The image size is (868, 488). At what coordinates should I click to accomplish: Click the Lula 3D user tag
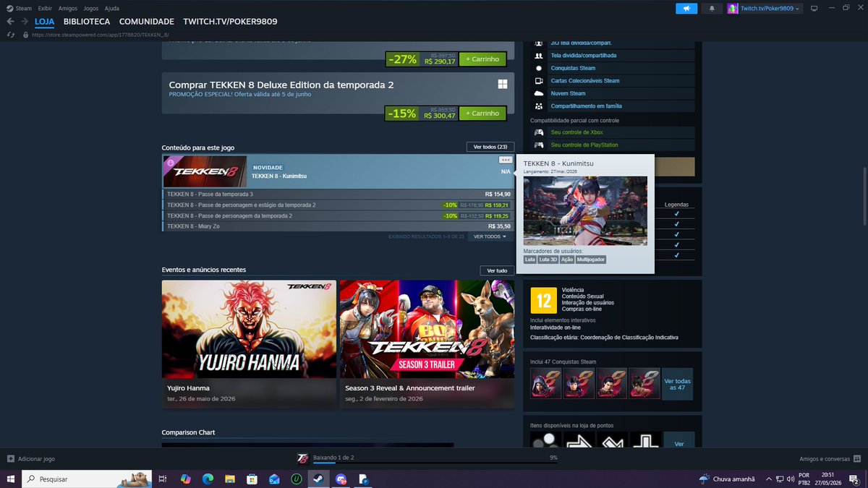548,260
